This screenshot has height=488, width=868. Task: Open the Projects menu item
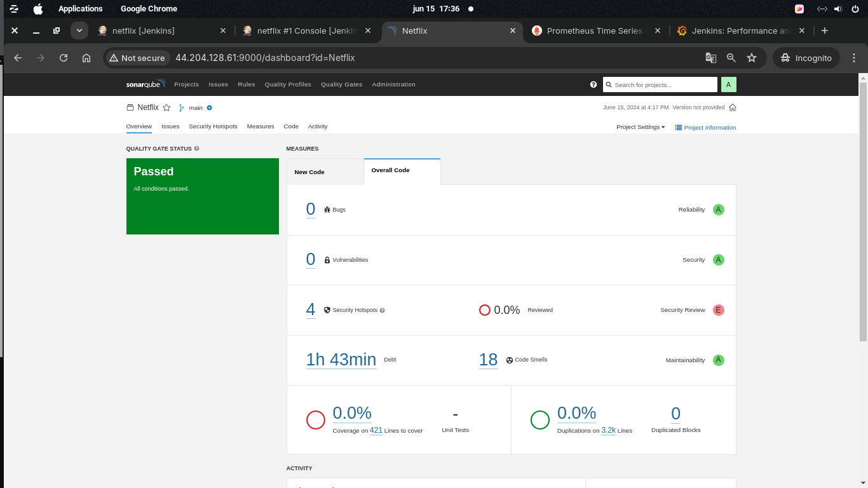pos(186,85)
